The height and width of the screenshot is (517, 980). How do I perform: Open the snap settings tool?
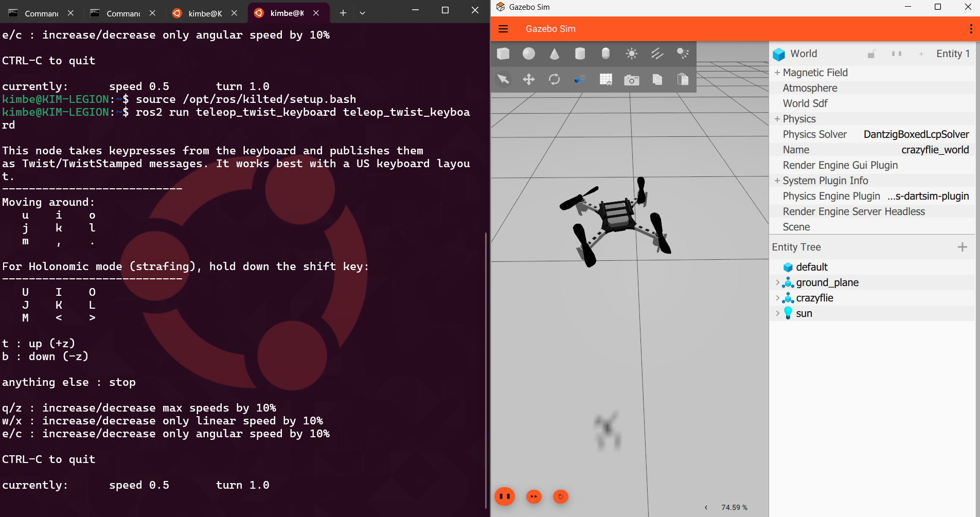point(580,79)
